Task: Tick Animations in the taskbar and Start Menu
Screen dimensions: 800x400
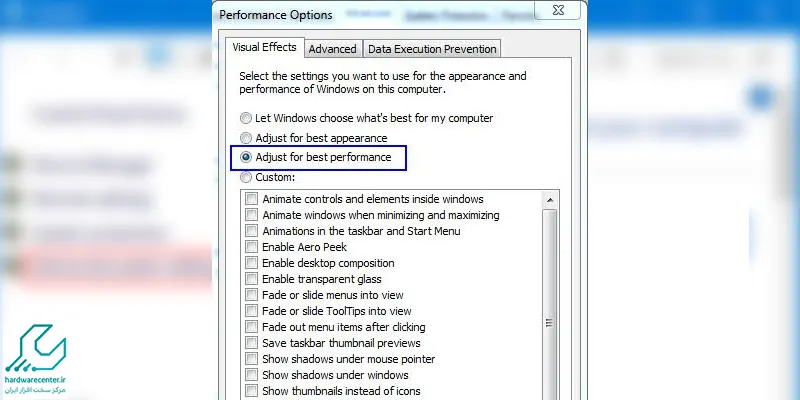Action: tap(252, 231)
